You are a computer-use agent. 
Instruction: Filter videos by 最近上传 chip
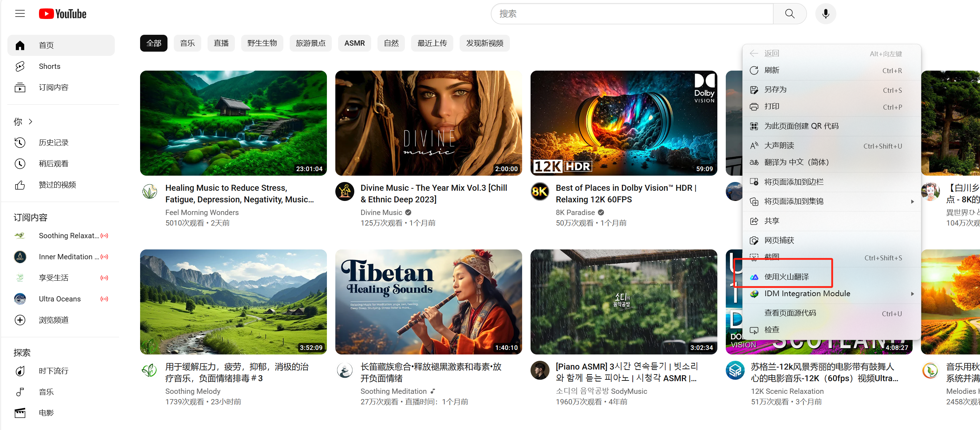tap(432, 43)
